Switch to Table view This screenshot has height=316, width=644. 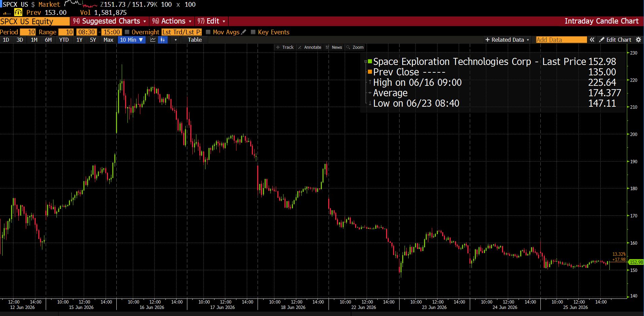(x=195, y=40)
